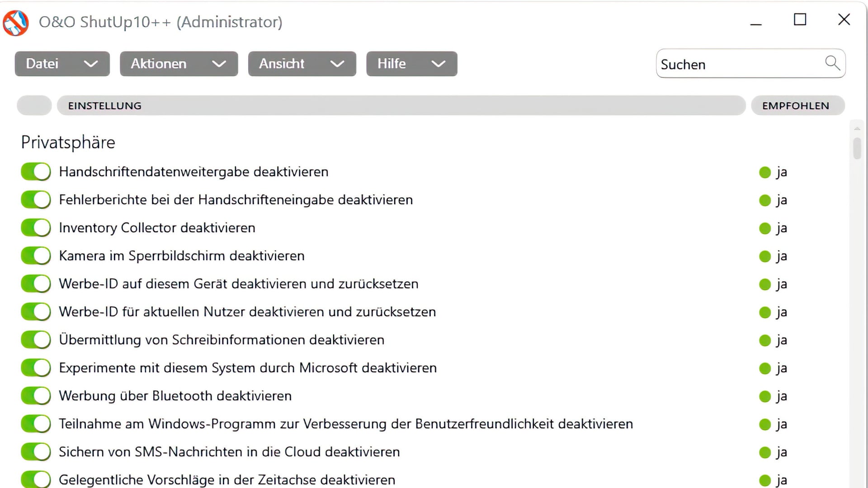Expand the Ansicht dropdown menu
Viewport: 868px width, 488px height.
(302, 64)
